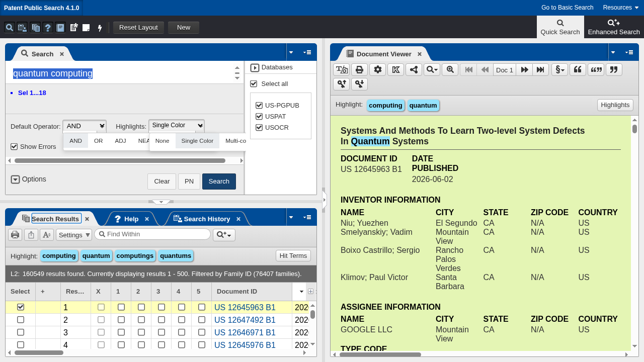Open the Document Viewer panel icon in top toolbar
Screen dimensions: 644x362
pyautogui.click(x=60, y=28)
